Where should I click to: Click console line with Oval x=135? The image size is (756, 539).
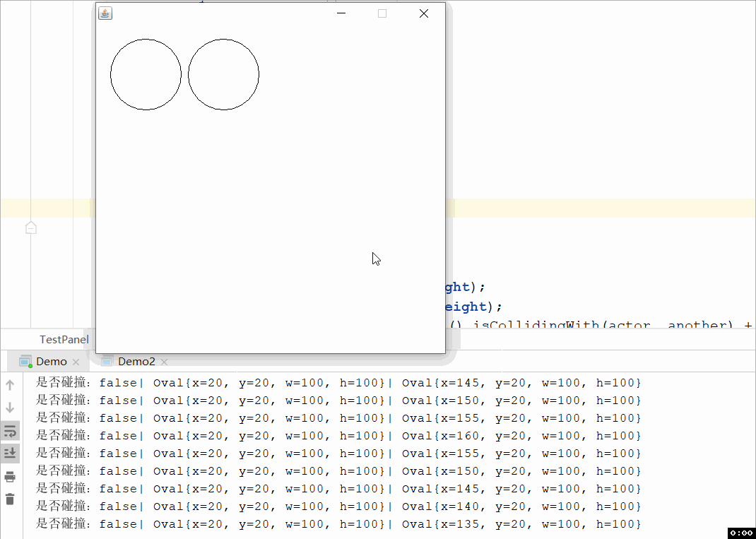[x=339, y=524]
